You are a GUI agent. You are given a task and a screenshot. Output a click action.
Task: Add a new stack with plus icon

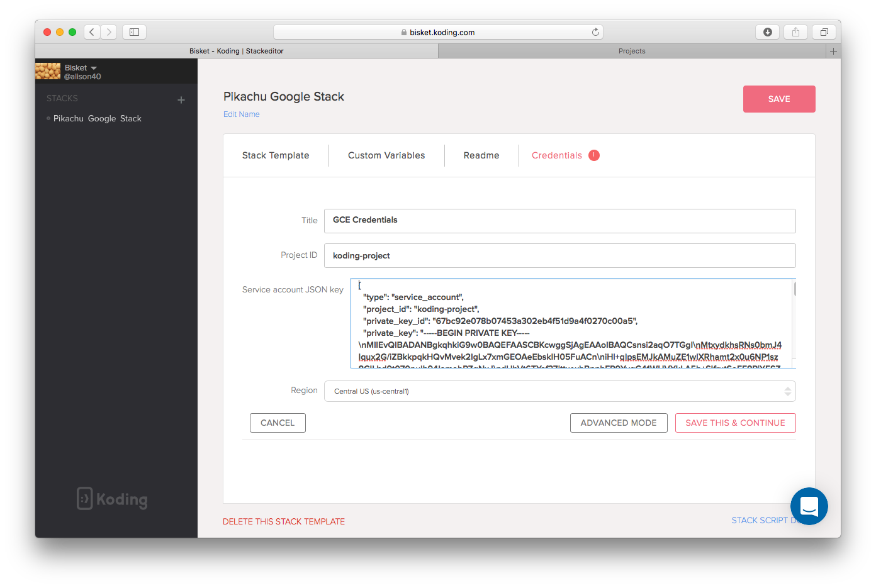coord(181,100)
